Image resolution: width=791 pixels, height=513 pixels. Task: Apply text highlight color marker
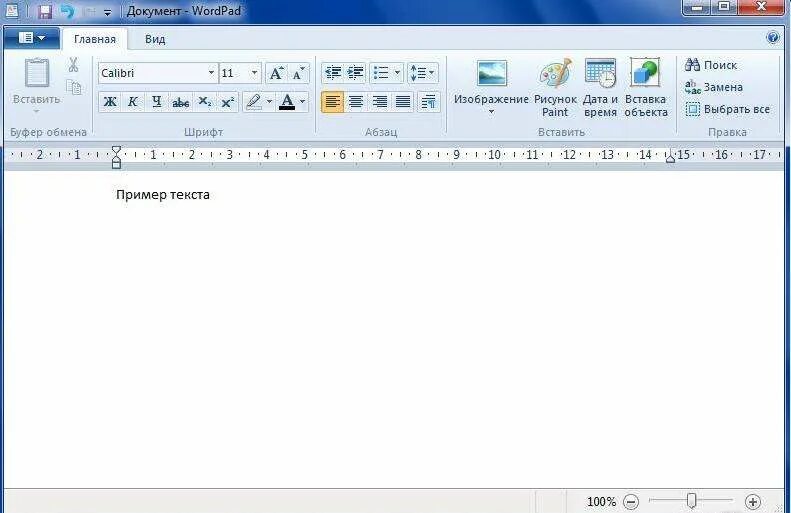click(x=254, y=101)
